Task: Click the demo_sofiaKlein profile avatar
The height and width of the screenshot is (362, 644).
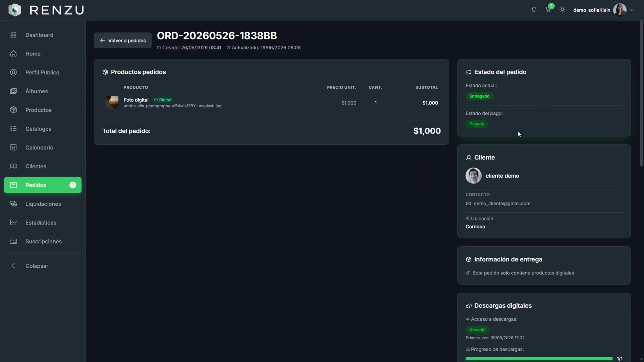Action: 620,10
